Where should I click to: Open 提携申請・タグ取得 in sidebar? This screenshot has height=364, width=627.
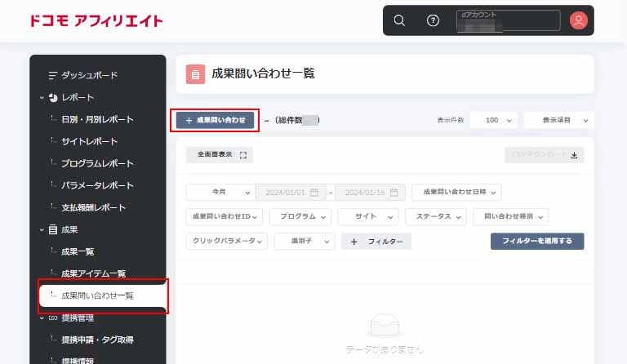[97, 340]
